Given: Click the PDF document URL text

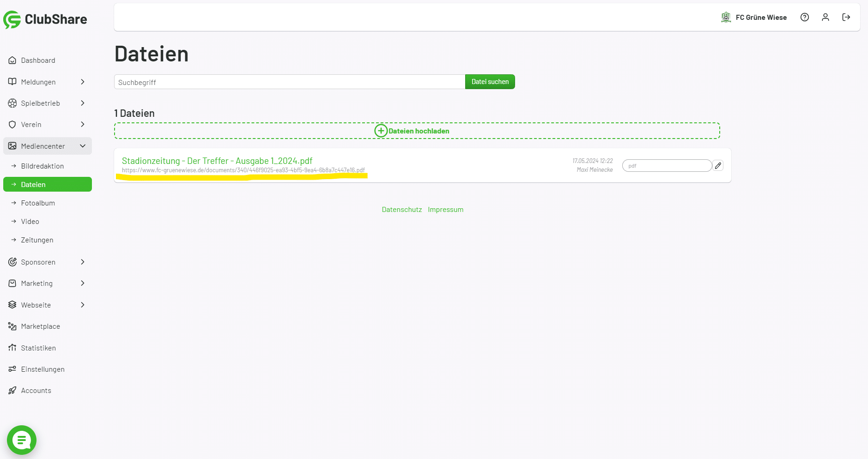Looking at the screenshot, I should click(243, 170).
